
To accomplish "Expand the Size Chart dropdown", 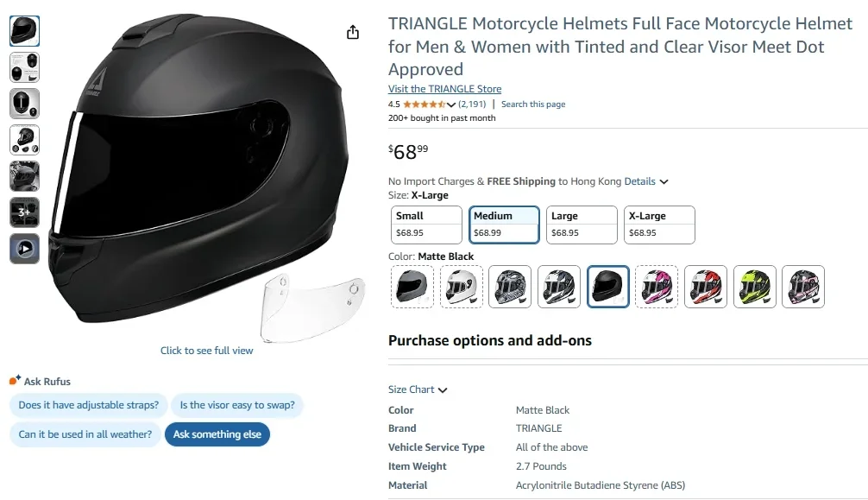I will (x=418, y=389).
